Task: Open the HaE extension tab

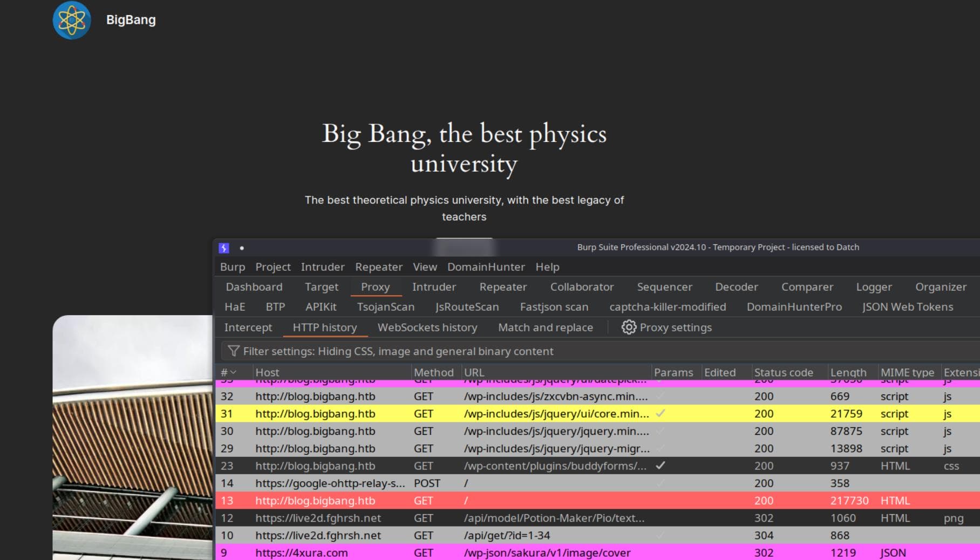Action: tap(235, 307)
